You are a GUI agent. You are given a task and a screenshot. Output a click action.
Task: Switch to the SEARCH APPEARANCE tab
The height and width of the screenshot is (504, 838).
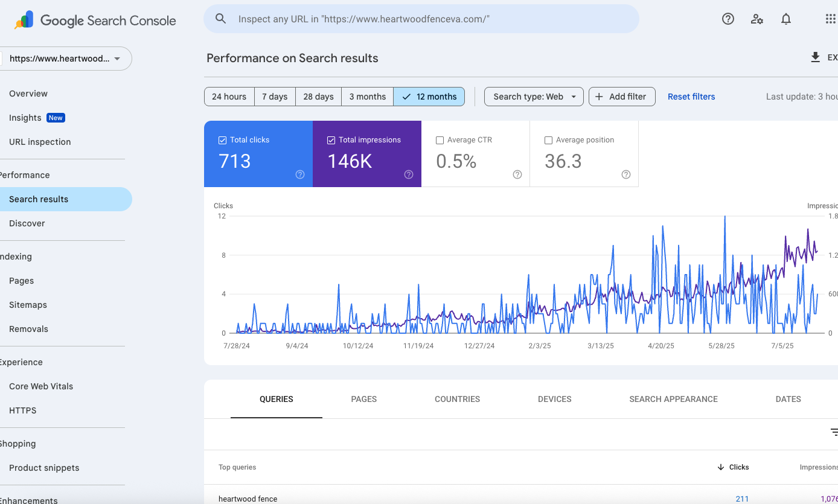click(x=673, y=399)
